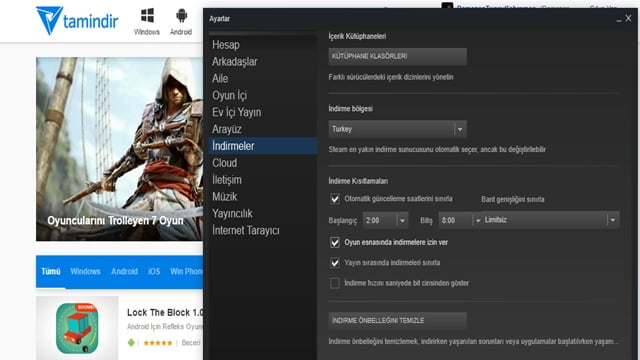Toggle Yayın sırasında indirmeleri sınırla checkbox

(x=335, y=263)
